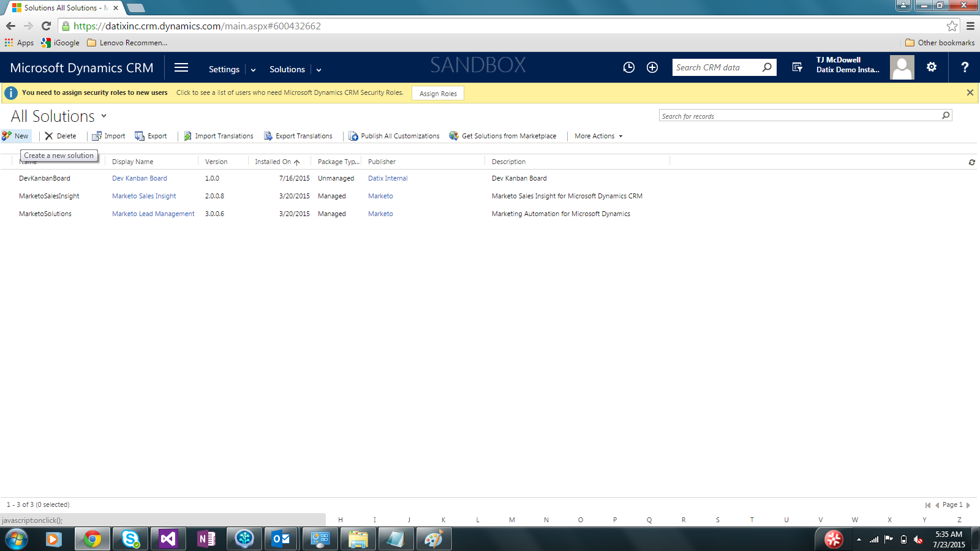Open Apps shortcut in bookmarks bar

[19, 43]
